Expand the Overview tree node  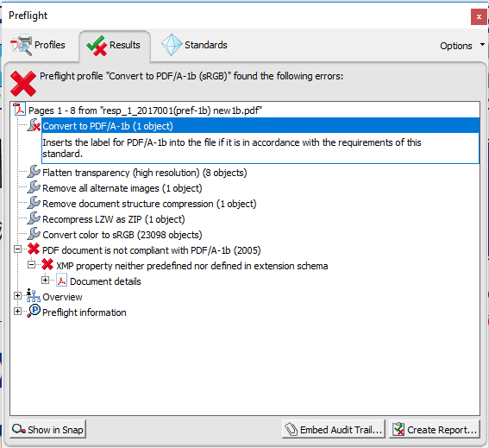(18, 296)
